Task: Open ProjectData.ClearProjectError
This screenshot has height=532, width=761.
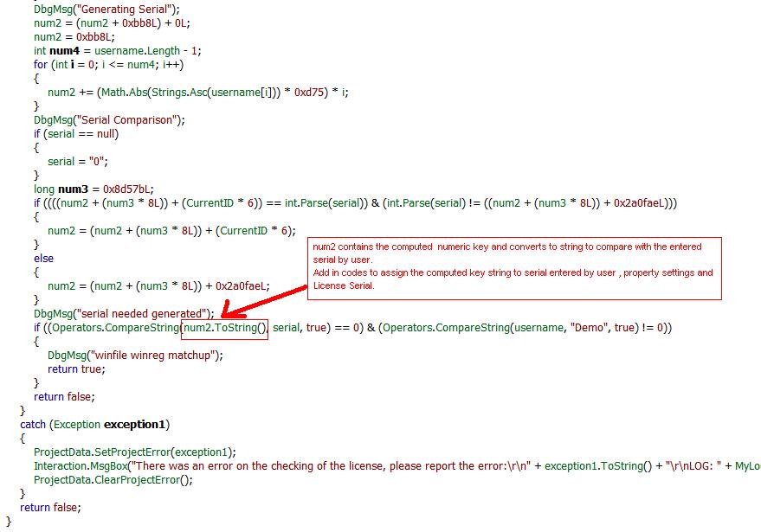Action: point(106,480)
